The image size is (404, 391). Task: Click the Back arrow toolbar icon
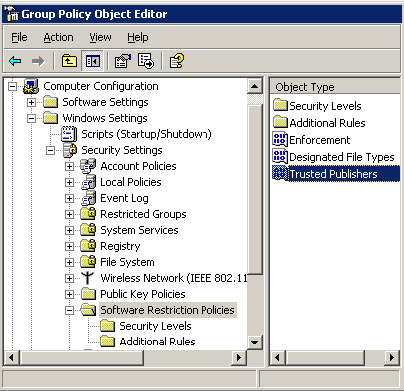(x=15, y=61)
